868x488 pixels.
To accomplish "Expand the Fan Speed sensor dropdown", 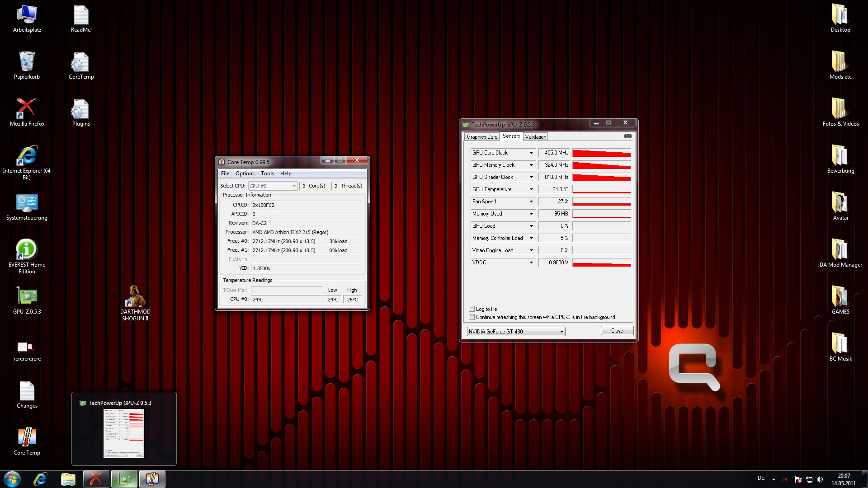I will click(x=531, y=202).
